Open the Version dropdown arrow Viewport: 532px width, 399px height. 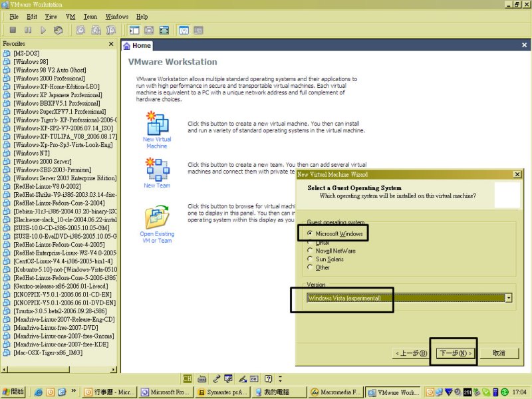point(508,298)
